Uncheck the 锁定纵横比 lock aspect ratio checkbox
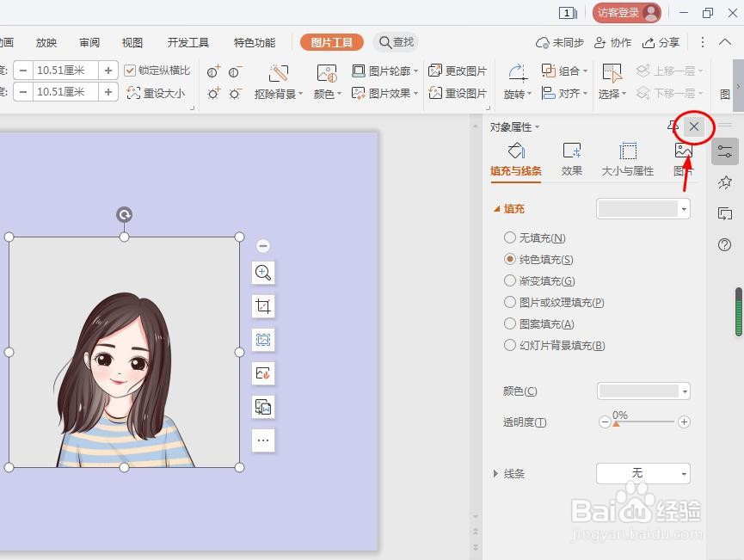The height and width of the screenshot is (560, 744). tap(130, 71)
